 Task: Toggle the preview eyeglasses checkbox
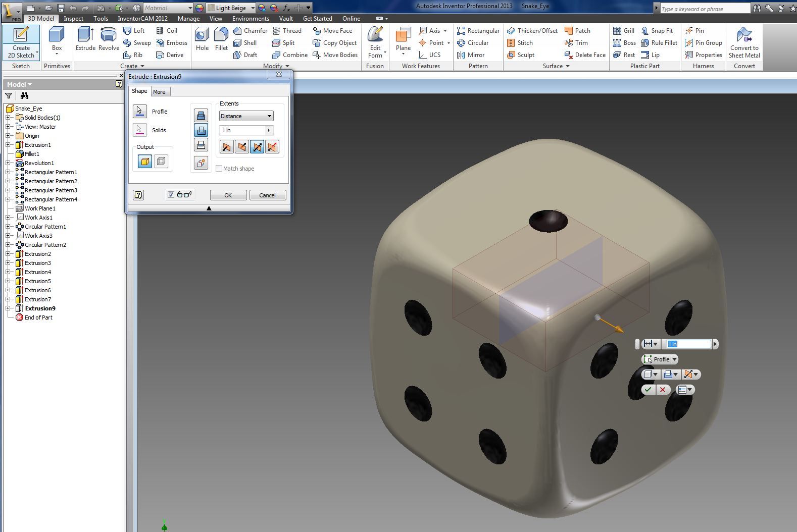coord(171,195)
